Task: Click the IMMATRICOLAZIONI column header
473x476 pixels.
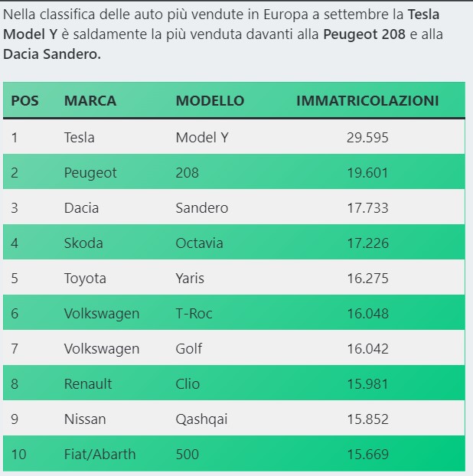Action: [x=367, y=101]
